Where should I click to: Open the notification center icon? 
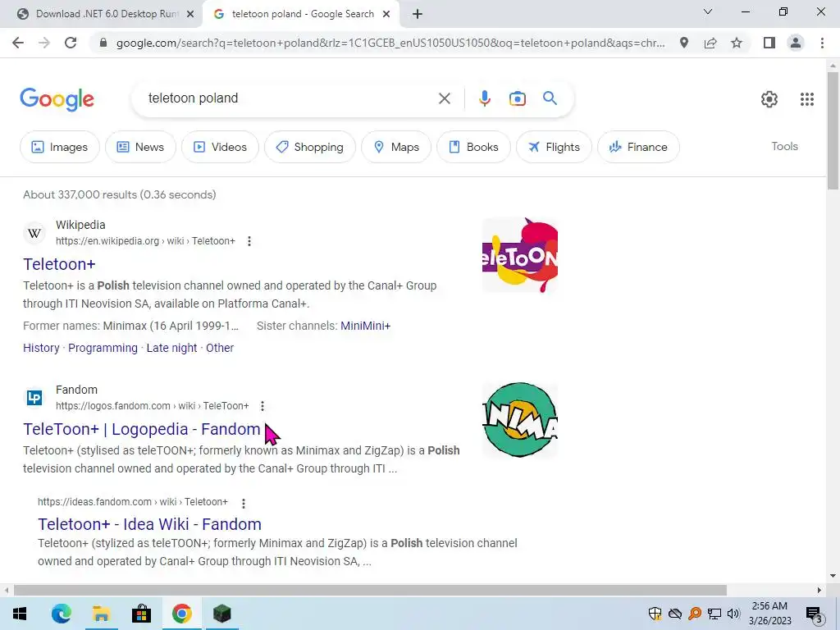click(x=814, y=614)
